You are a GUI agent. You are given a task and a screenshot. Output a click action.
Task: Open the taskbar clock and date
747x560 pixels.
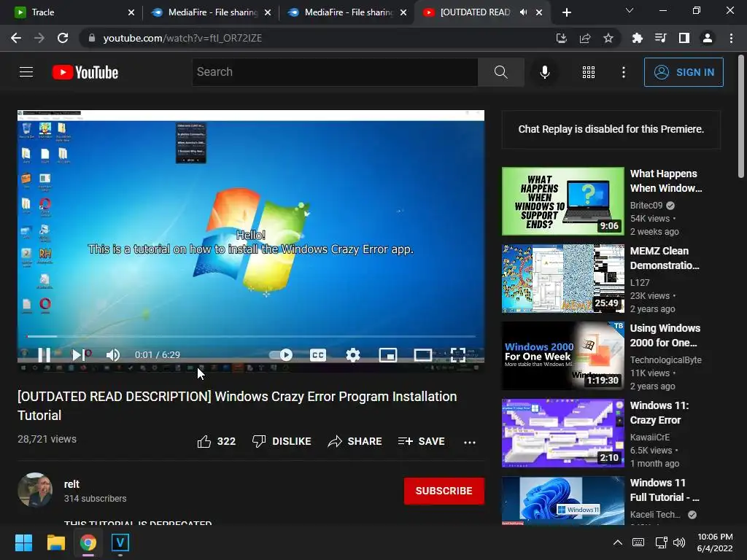pos(715,542)
